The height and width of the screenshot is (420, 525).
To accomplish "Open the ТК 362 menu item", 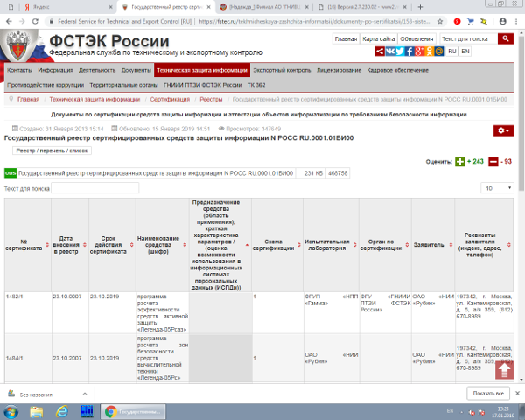I will point(256,85).
